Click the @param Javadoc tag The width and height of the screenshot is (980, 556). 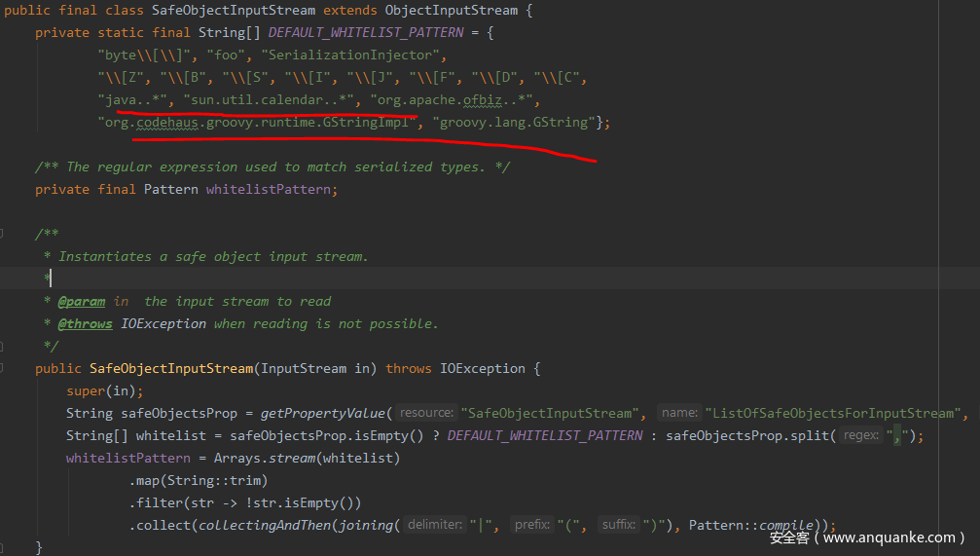[81, 302]
